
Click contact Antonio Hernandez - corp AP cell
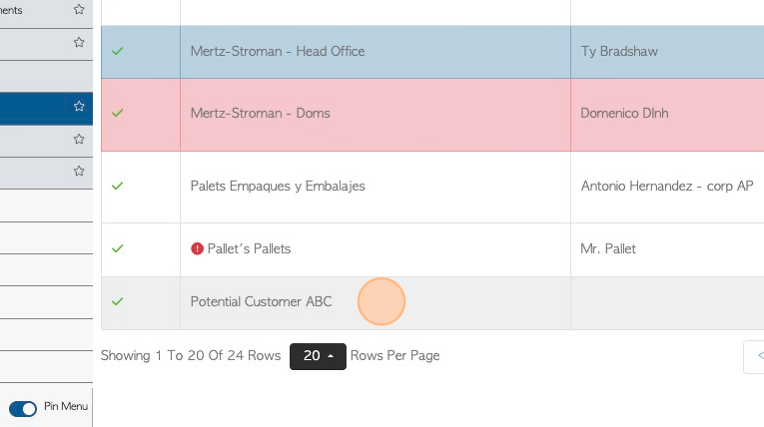(667, 186)
